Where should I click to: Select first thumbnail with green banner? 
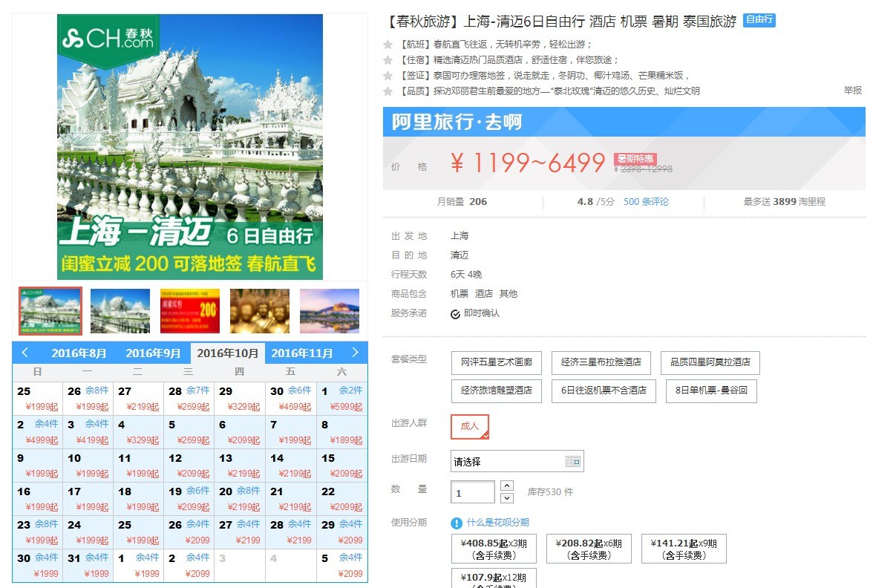pos(50,311)
